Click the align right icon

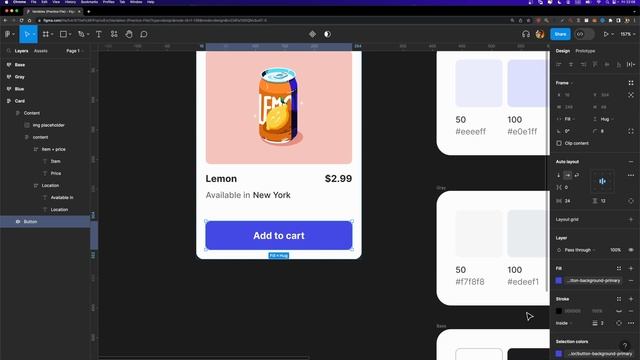point(583,64)
